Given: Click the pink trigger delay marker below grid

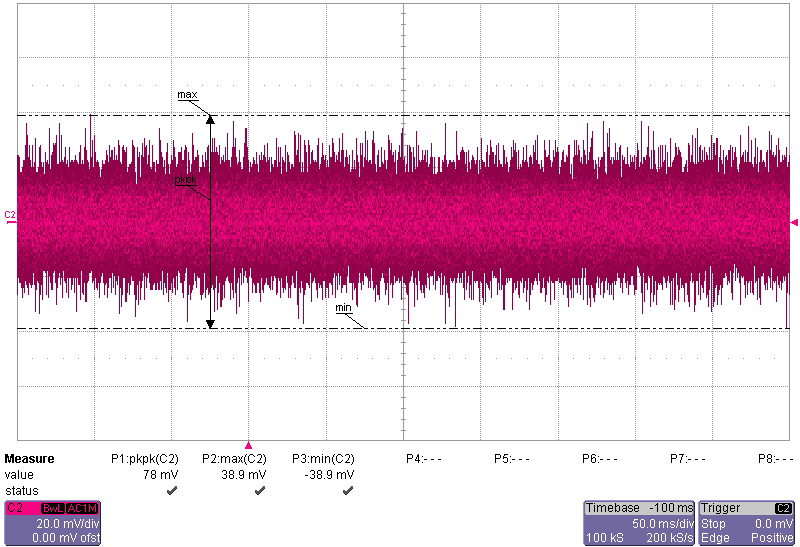Looking at the screenshot, I should 249,445.
